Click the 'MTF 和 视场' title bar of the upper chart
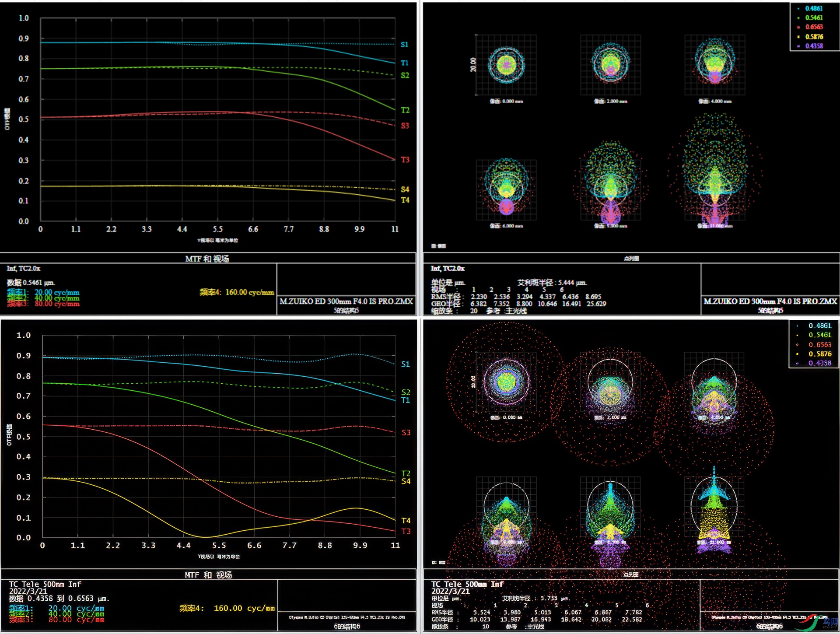Viewport: 840px width, 634px height. 207,259
